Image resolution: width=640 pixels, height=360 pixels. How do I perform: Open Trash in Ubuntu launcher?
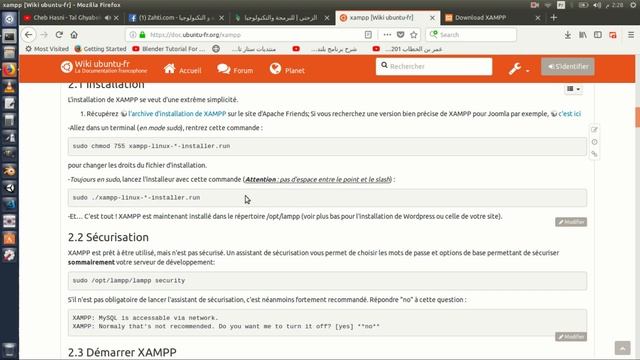pos(9,349)
